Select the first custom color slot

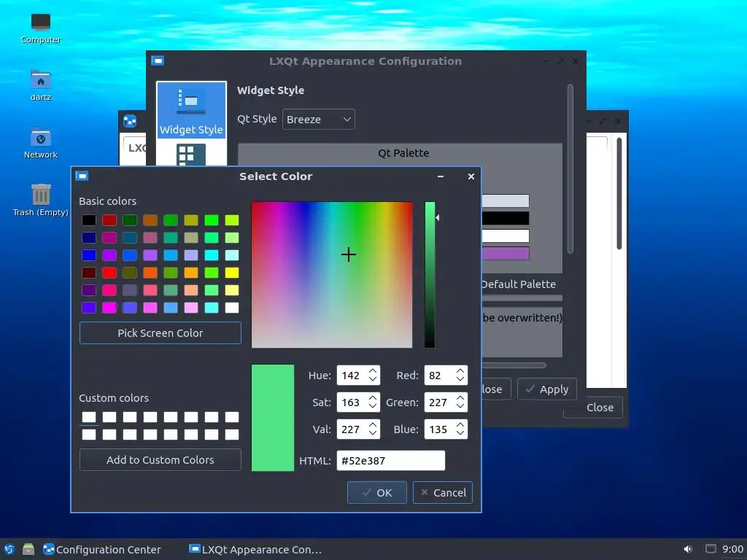point(88,417)
